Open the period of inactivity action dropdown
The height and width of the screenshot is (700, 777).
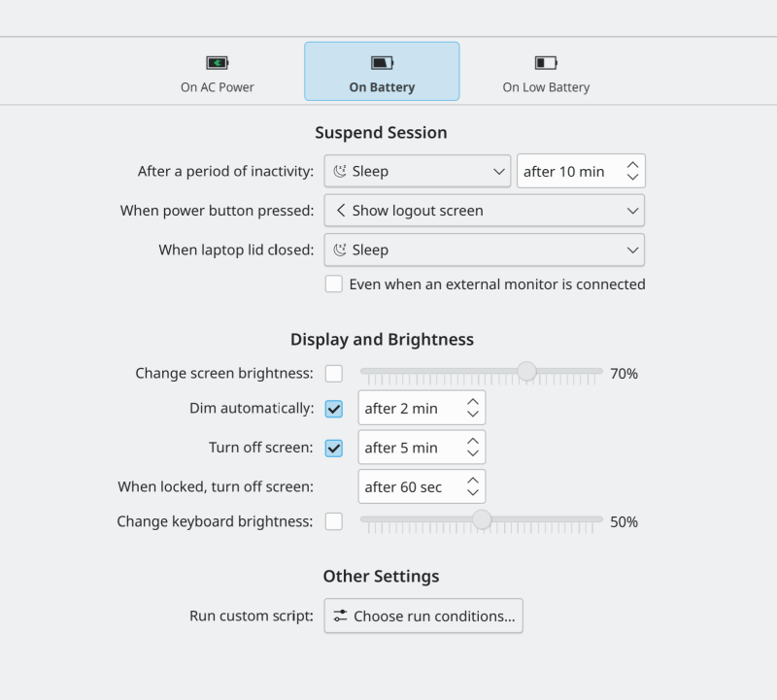point(418,171)
